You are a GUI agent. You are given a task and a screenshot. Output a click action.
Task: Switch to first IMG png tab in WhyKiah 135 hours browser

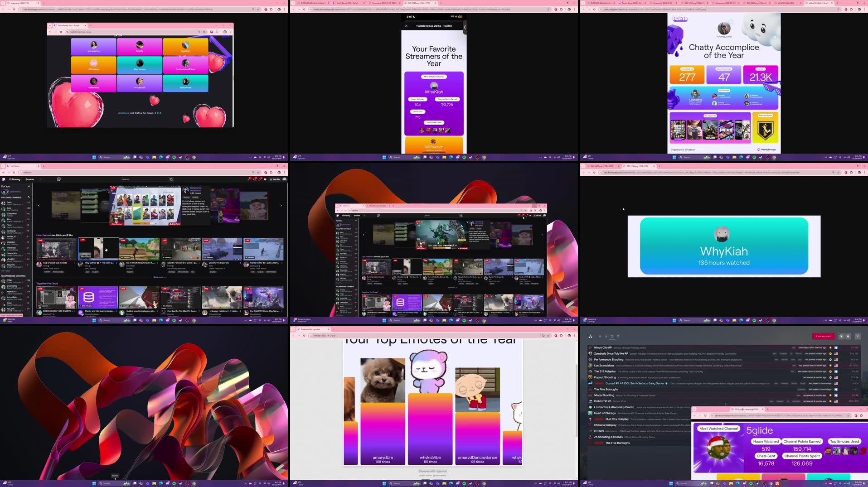[x=603, y=166]
